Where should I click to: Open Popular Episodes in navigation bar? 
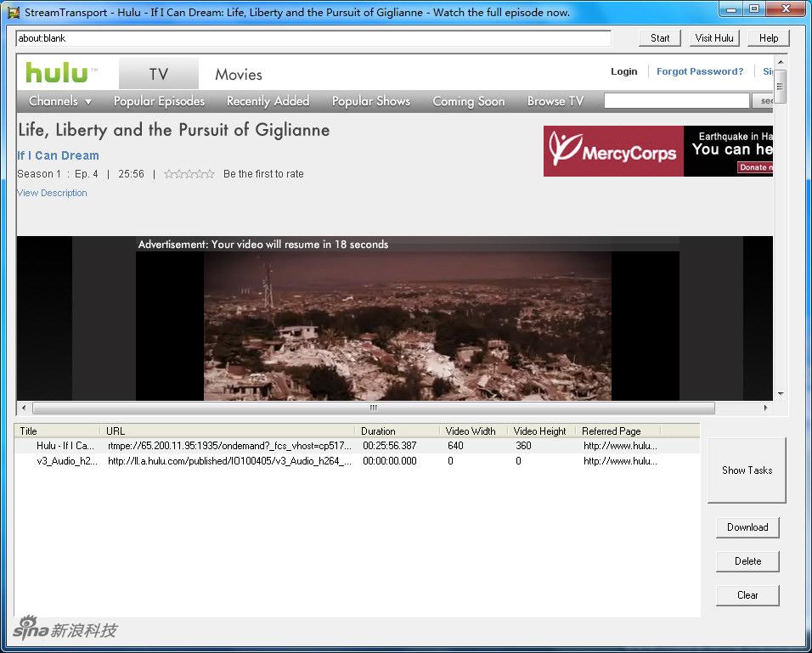pyautogui.click(x=159, y=101)
